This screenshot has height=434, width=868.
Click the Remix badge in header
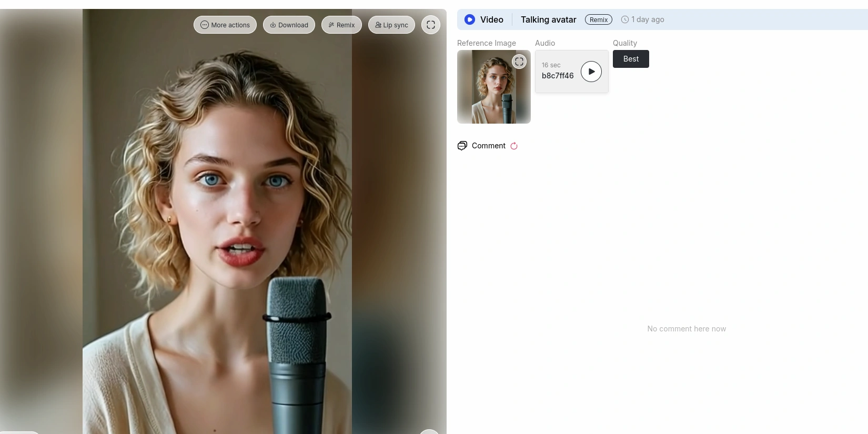tap(598, 19)
